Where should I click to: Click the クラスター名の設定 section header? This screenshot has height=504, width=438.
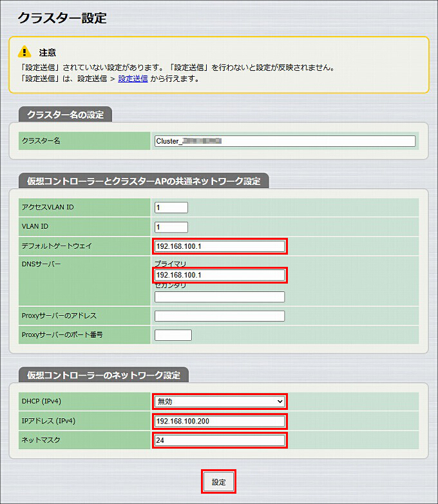(x=65, y=115)
